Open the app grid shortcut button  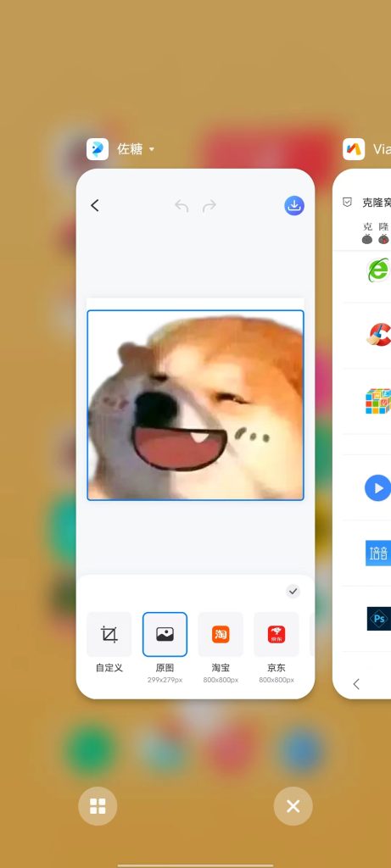[x=98, y=806]
